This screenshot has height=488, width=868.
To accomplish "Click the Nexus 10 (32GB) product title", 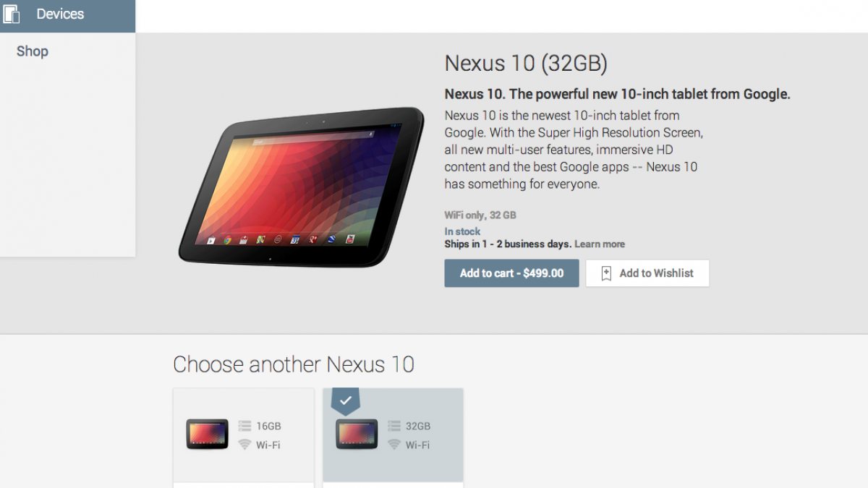I will pyautogui.click(x=526, y=64).
